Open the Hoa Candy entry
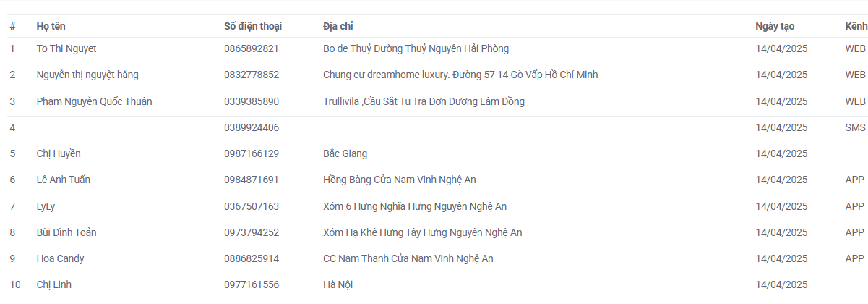 (x=437, y=258)
